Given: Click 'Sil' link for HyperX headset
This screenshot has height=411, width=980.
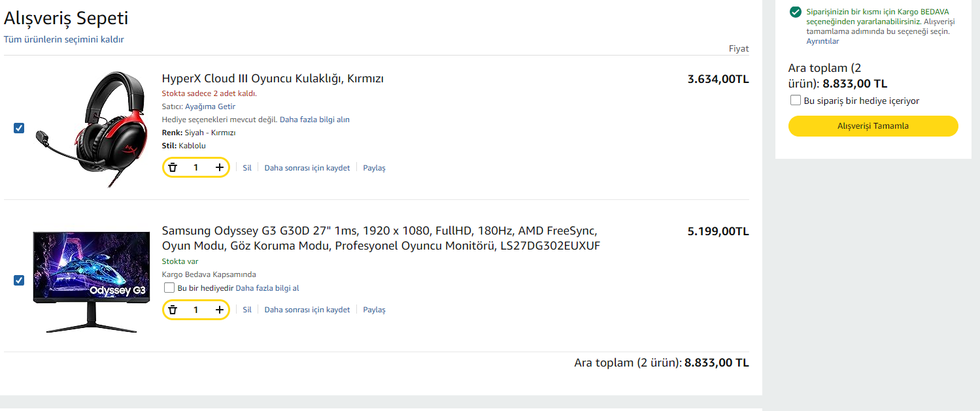Looking at the screenshot, I should coord(247,168).
